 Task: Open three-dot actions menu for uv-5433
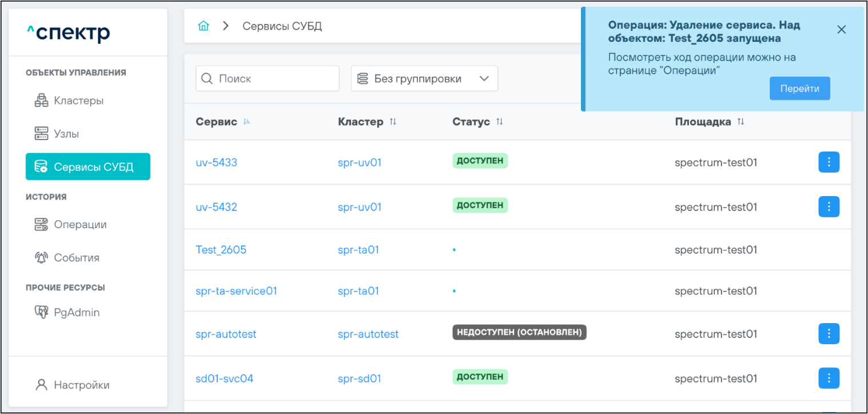coord(829,162)
